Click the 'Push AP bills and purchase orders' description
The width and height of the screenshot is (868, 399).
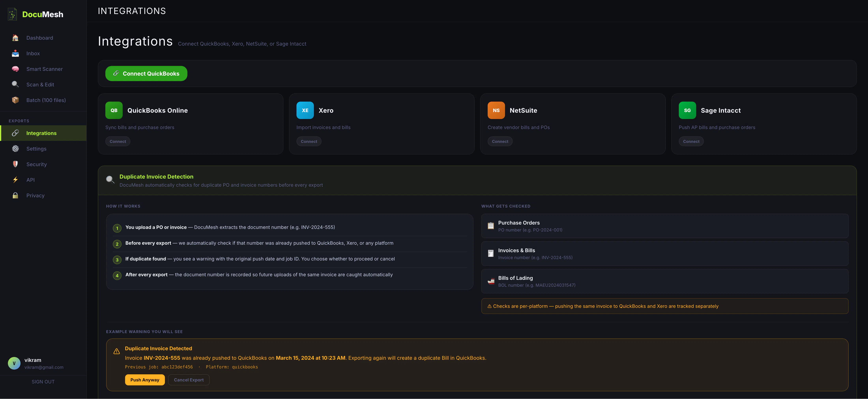[x=717, y=127]
